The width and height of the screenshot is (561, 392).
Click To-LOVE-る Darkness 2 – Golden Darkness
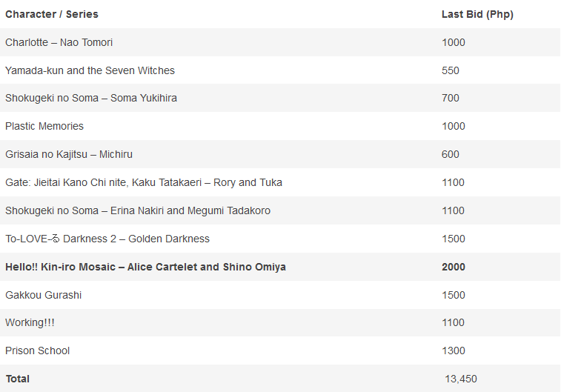click(107, 239)
